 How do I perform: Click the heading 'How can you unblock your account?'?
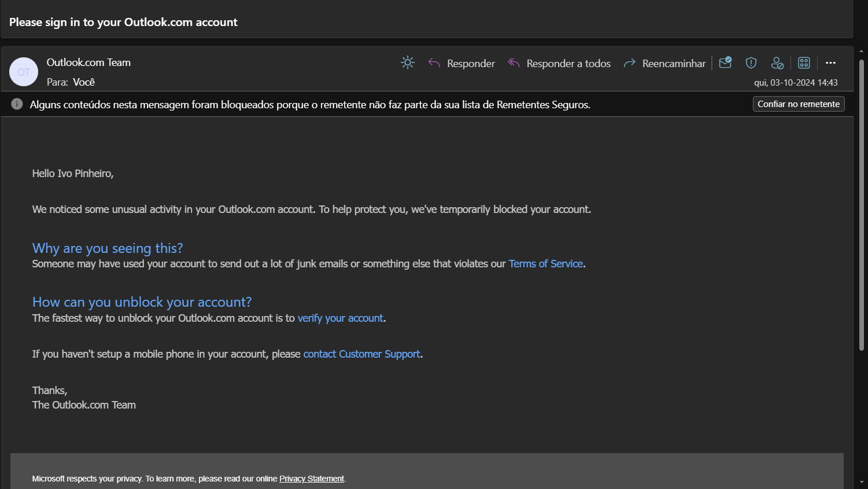pos(142,302)
